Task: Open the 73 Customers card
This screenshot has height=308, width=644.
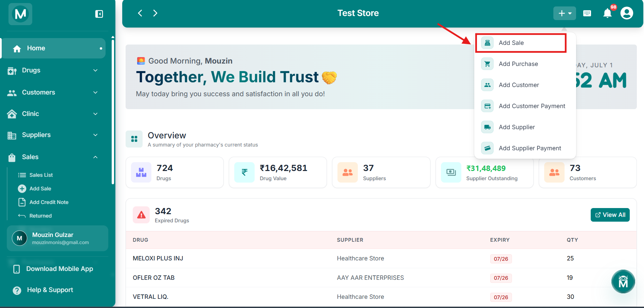Action: (588, 172)
